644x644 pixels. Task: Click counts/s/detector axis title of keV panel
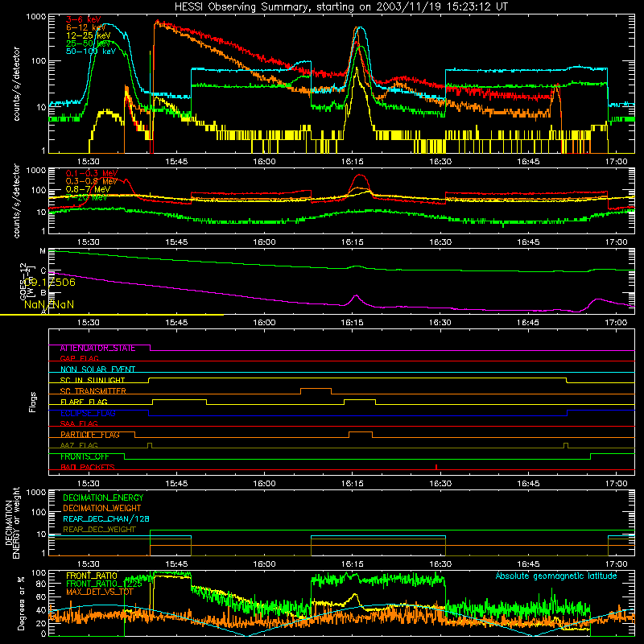pos(16,84)
